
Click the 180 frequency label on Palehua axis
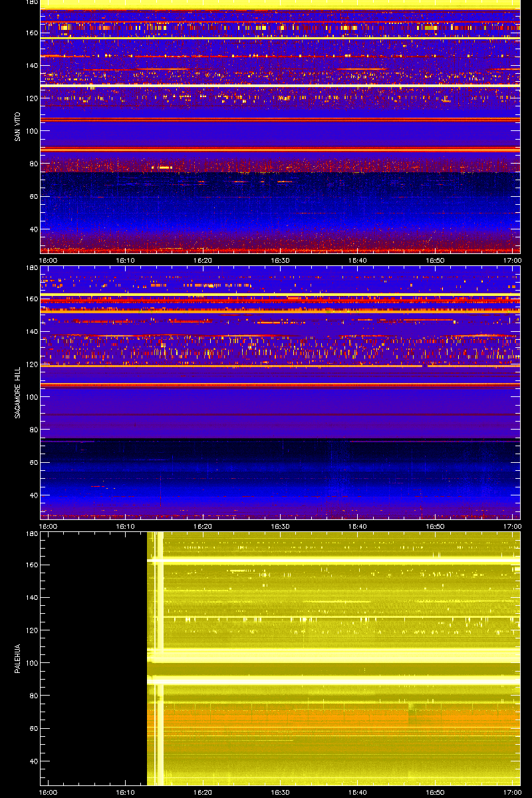31,534
